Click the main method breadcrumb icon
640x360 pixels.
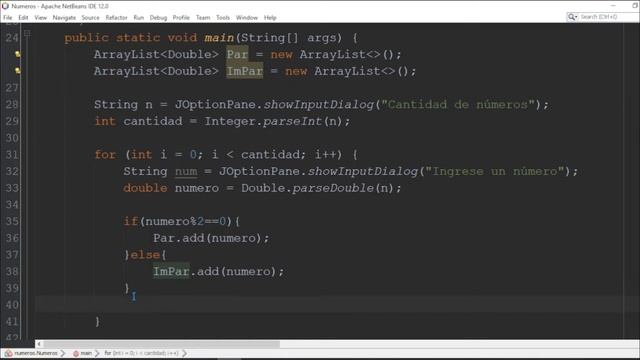76,353
